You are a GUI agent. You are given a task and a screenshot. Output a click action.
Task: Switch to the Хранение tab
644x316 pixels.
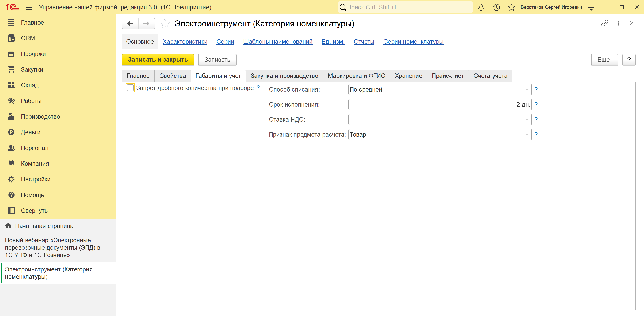click(x=408, y=76)
